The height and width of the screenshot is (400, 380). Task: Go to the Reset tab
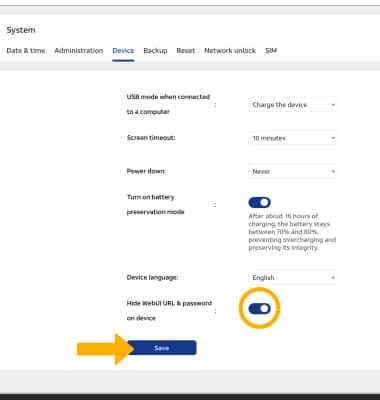coord(186,51)
